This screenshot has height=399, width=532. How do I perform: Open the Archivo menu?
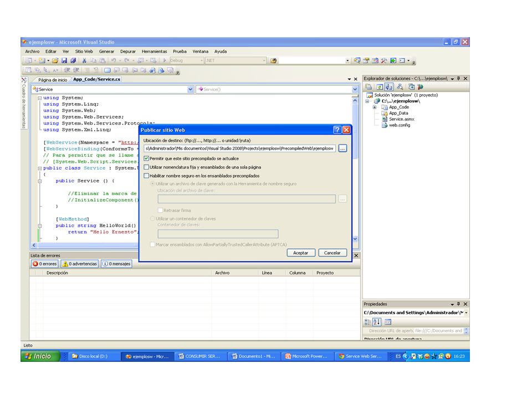tap(32, 52)
